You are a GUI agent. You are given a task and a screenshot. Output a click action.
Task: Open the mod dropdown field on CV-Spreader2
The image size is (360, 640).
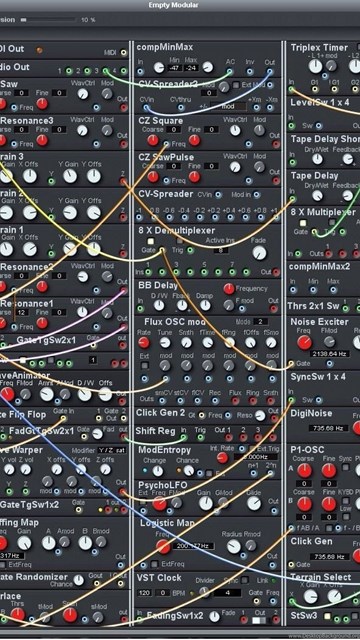[230, 107]
